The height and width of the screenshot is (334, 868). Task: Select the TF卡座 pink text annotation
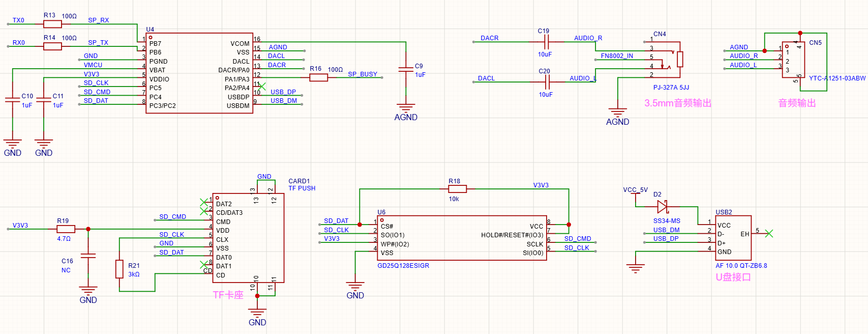pos(228,295)
